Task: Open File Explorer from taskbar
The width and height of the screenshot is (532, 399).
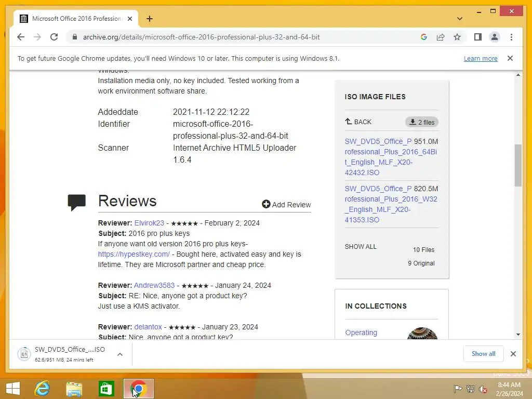Action: click(74, 389)
